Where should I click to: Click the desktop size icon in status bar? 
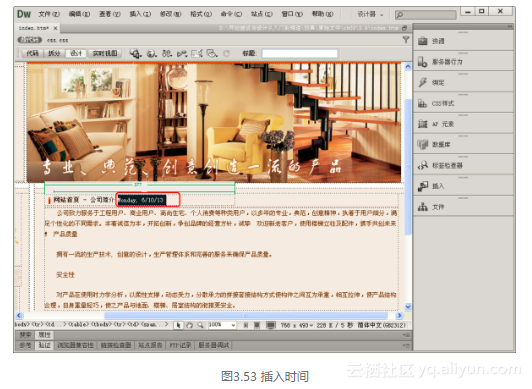click(x=270, y=325)
